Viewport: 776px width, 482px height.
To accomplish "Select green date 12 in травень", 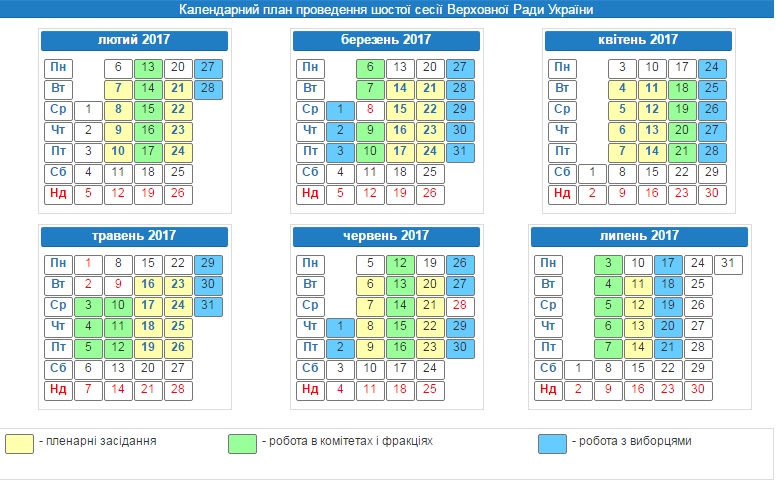I will pyautogui.click(x=118, y=348).
